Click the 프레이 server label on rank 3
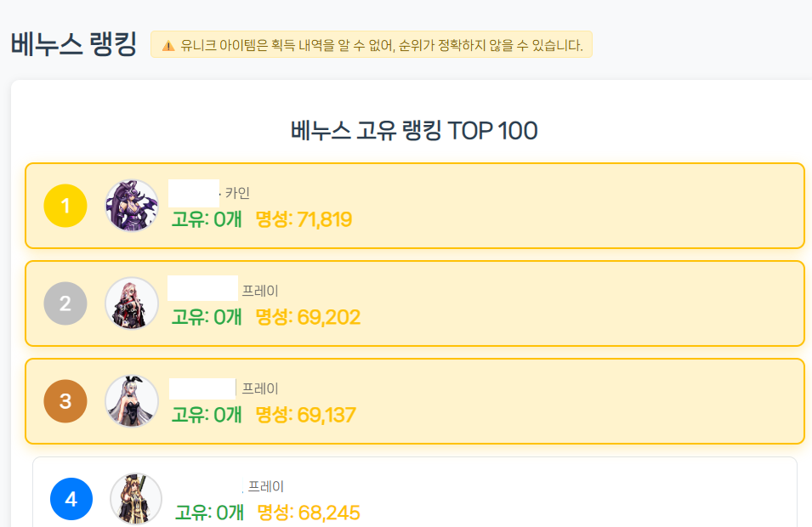The height and width of the screenshot is (527, 812). pos(260,388)
